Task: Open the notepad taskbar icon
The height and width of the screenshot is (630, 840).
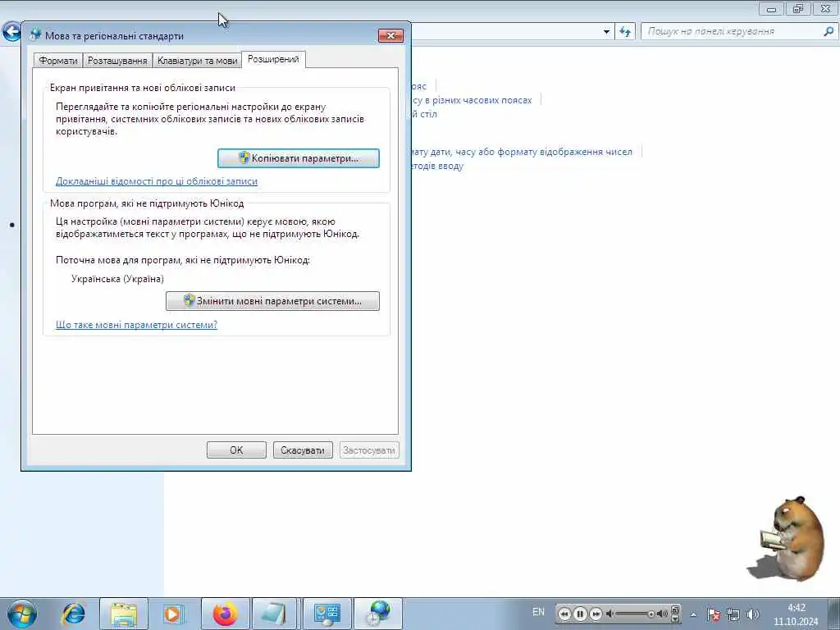Action: pyautogui.click(x=276, y=614)
